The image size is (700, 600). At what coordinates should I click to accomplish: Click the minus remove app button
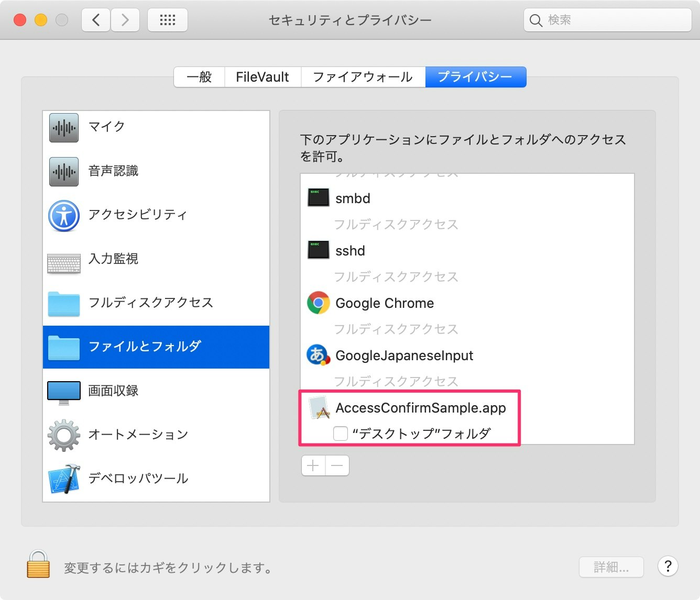[337, 465]
